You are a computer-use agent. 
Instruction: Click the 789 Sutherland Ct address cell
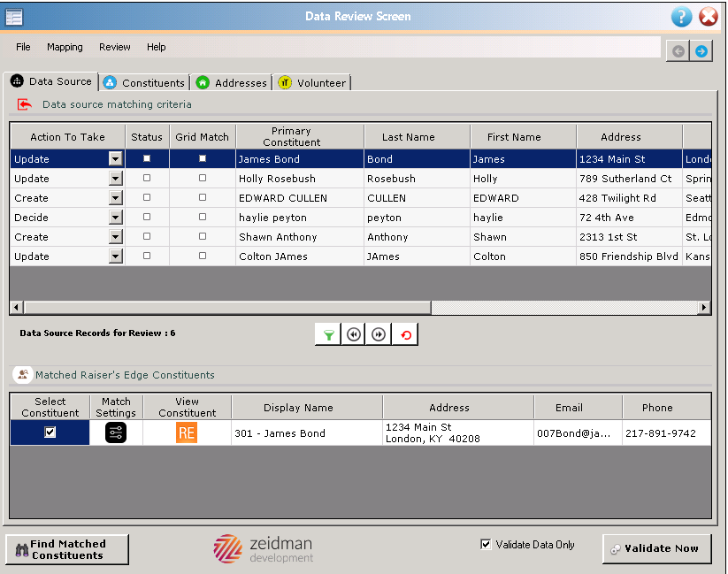tap(629, 179)
